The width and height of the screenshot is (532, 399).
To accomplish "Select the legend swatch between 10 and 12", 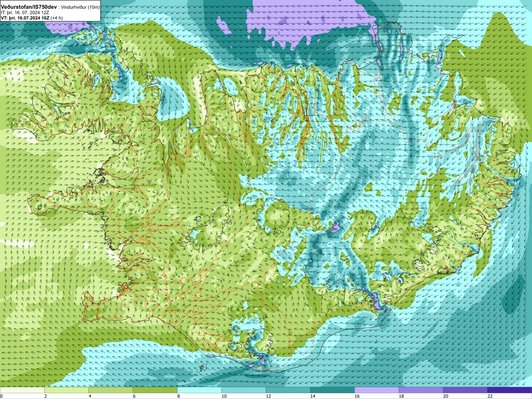I will coord(244,390).
